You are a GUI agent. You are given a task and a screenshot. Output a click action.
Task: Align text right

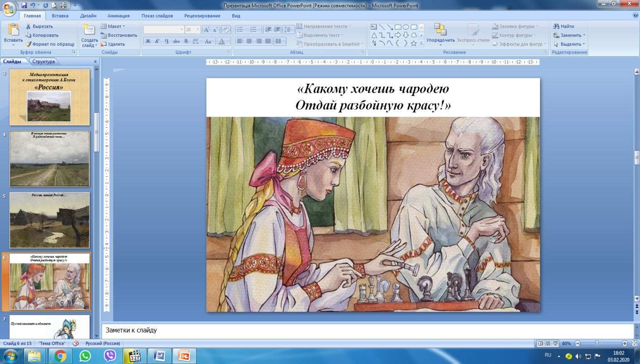point(259,41)
